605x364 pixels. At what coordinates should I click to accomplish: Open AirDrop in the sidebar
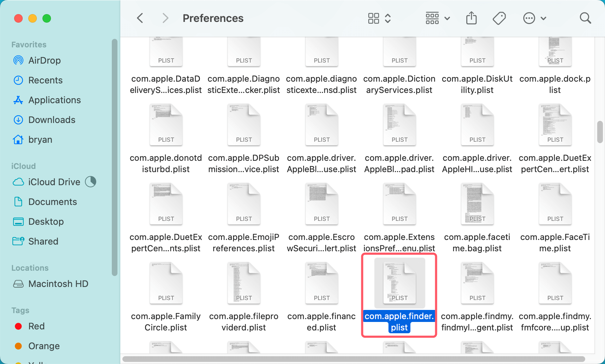pyautogui.click(x=44, y=60)
